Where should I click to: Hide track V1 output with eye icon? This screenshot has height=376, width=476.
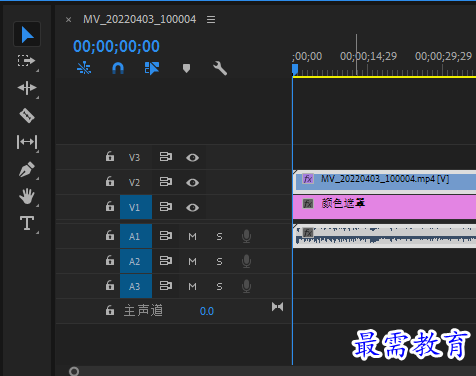click(192, 207)
